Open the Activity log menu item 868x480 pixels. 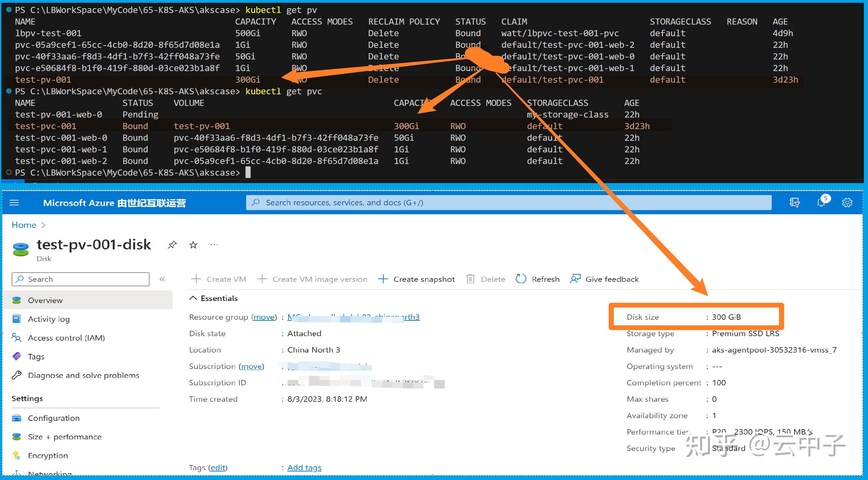point(48,319)
